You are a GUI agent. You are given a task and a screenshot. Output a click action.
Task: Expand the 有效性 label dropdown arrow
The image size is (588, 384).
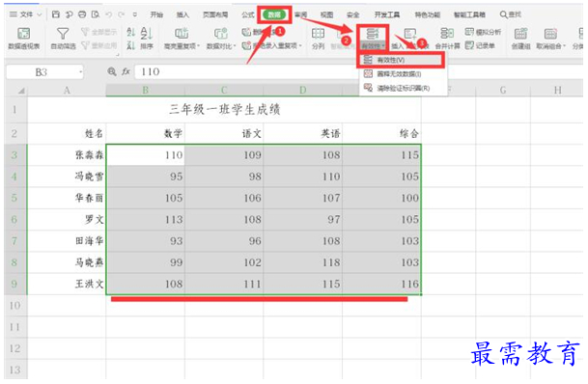(383, 46)
